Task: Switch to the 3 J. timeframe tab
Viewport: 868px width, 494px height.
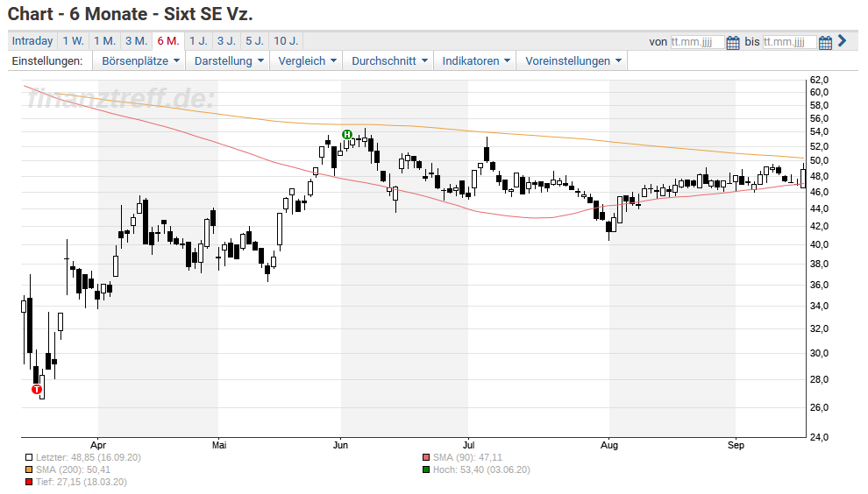Action: 226,41
